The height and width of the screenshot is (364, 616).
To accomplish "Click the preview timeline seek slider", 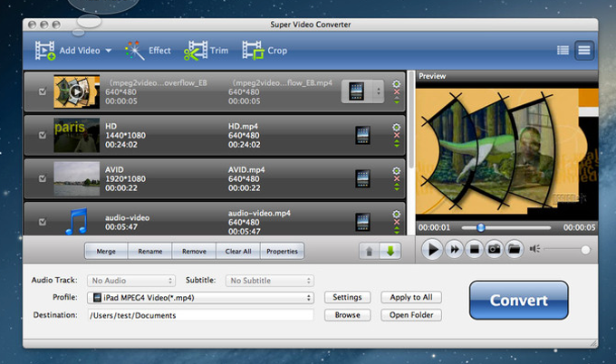I will [x=506, y=227].
